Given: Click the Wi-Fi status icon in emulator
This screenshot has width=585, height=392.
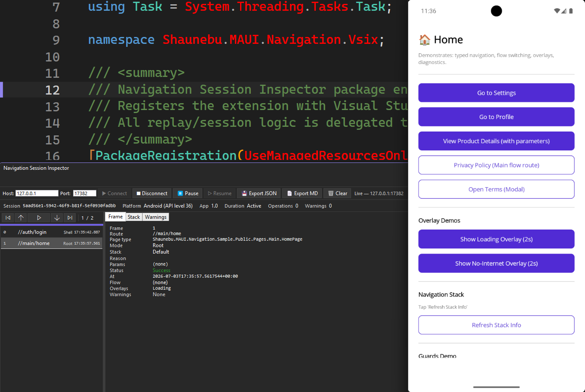Looking at the screenshot, I should click(557, 11).
